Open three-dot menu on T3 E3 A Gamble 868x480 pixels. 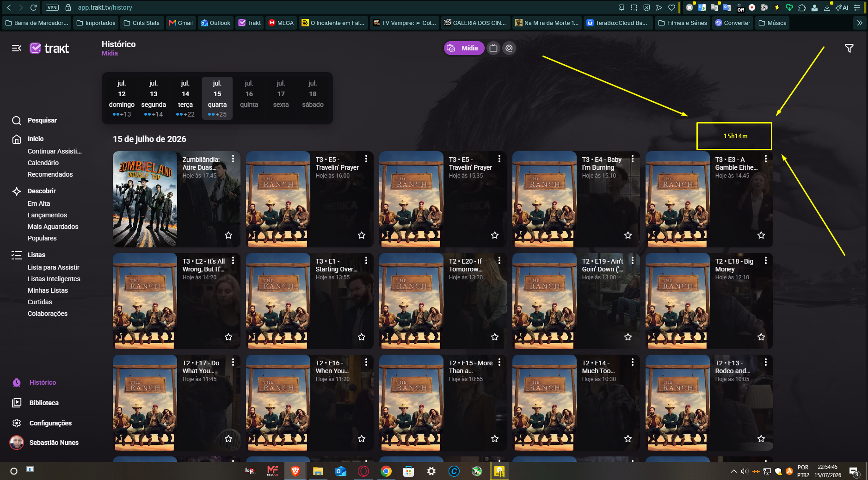click(x=766, y=159)
